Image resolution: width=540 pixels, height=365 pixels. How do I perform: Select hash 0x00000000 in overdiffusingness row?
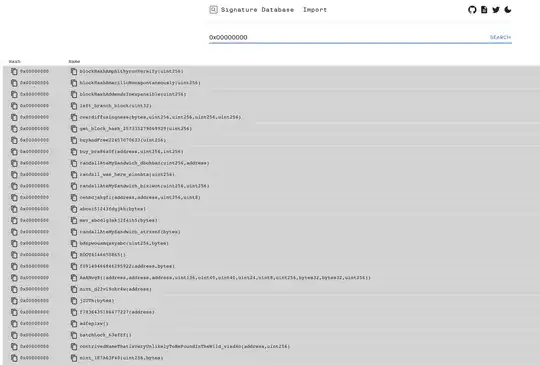(34, 117)
